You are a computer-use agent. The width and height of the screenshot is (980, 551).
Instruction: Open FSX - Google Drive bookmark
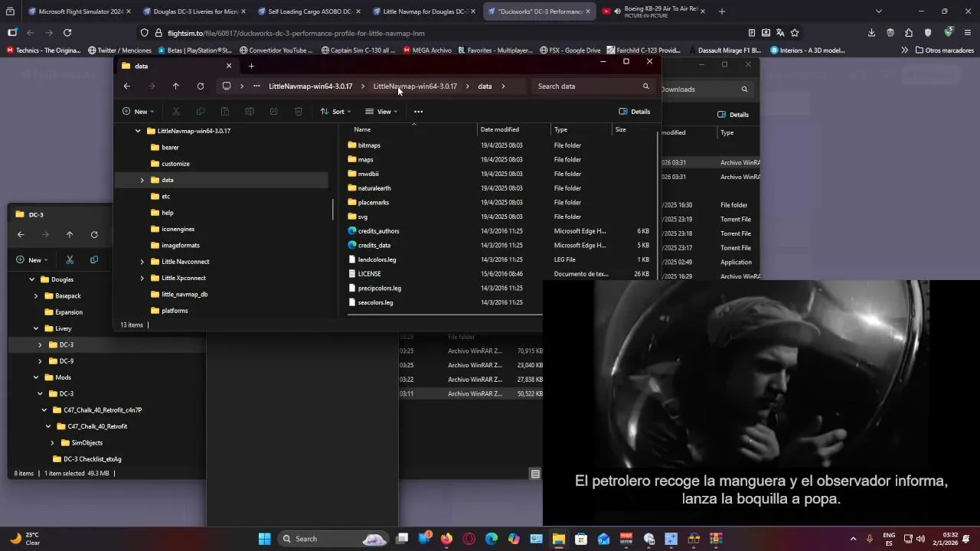570,51
